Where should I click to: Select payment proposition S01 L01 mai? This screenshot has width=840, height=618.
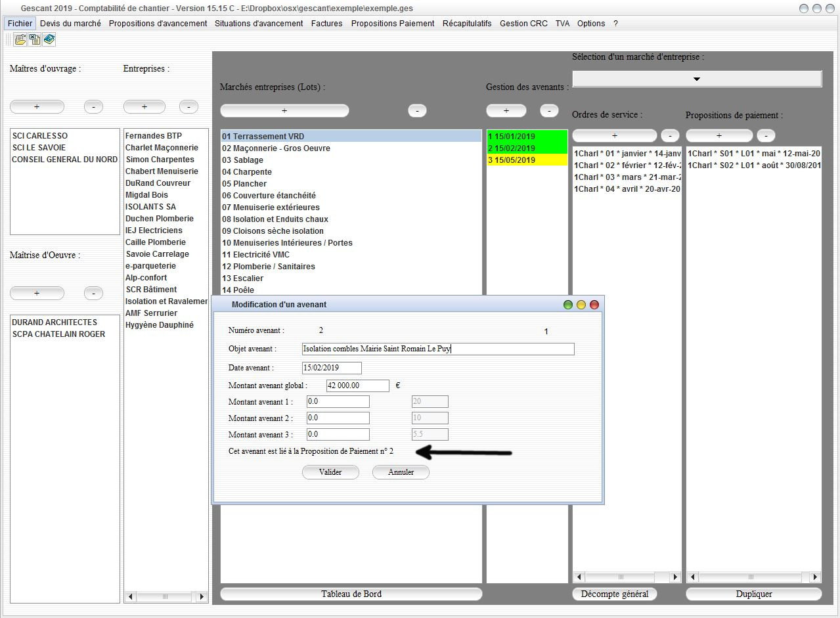click(x=754, y=154)
